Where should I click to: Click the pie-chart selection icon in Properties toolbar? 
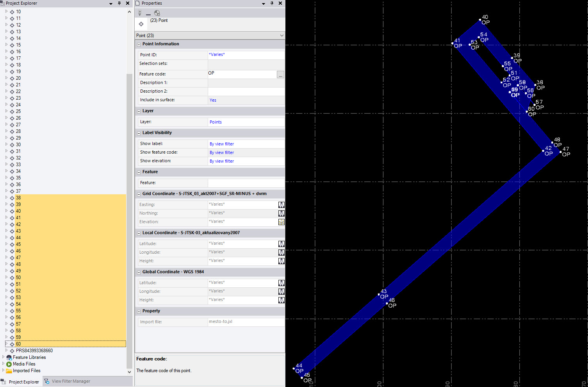coord(157,13)
